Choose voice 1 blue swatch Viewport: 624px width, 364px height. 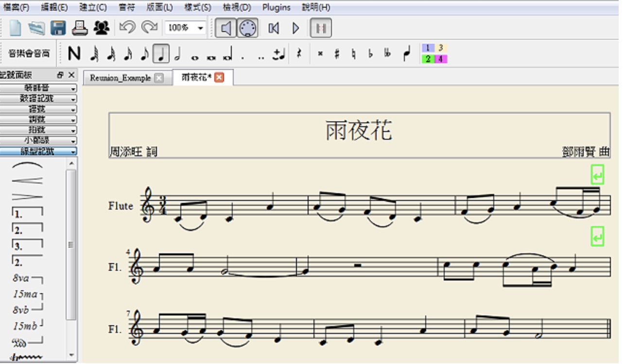428,48
